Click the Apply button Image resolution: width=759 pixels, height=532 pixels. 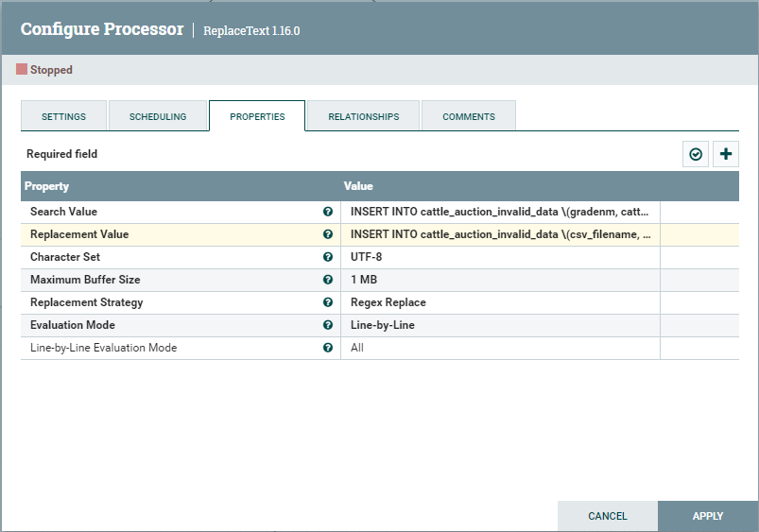[708, 516]
